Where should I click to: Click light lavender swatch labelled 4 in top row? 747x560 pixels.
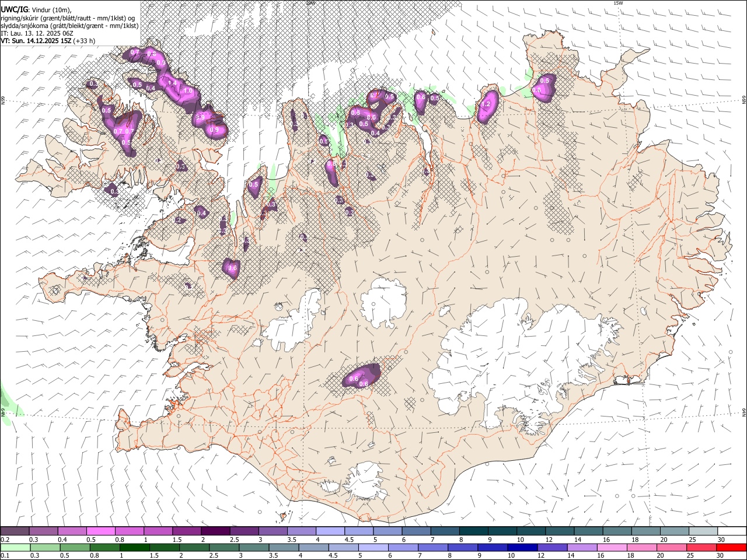pos(329,531)
